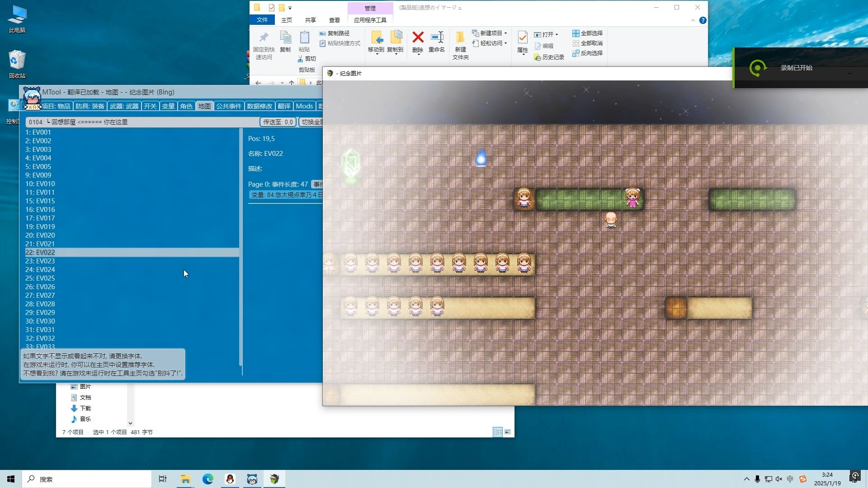Open MTool taskbar icon
The height and width of the screenshot is (488, 868).
coord(252,479)
